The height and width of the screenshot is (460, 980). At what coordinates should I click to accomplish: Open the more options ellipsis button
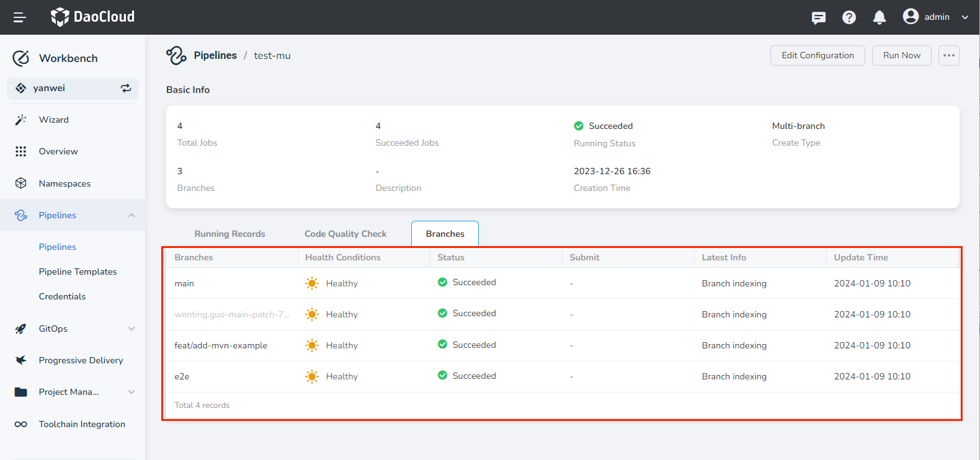pos(948,55)
